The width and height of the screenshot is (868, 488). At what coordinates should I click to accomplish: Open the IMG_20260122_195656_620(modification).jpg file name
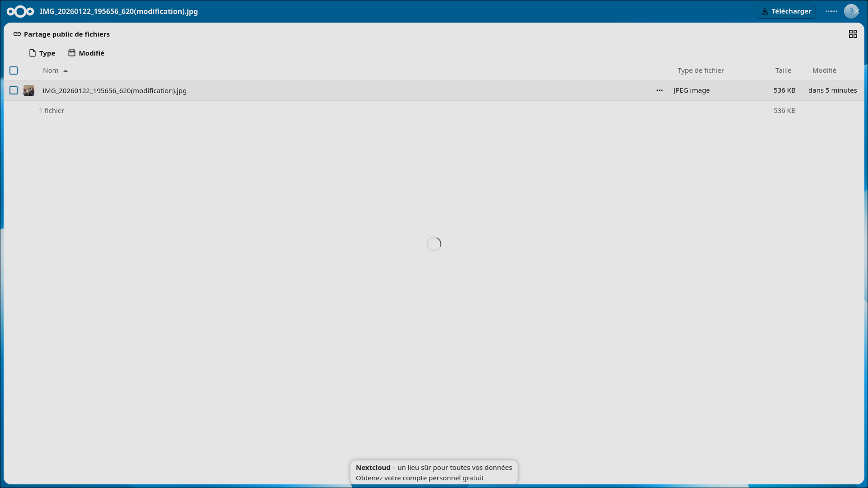click(114, 91)
